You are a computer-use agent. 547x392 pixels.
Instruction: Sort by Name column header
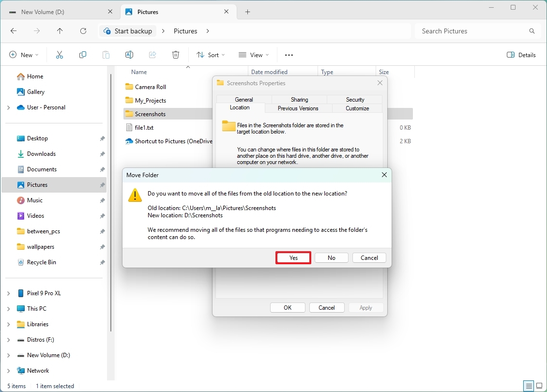(139, 72)
